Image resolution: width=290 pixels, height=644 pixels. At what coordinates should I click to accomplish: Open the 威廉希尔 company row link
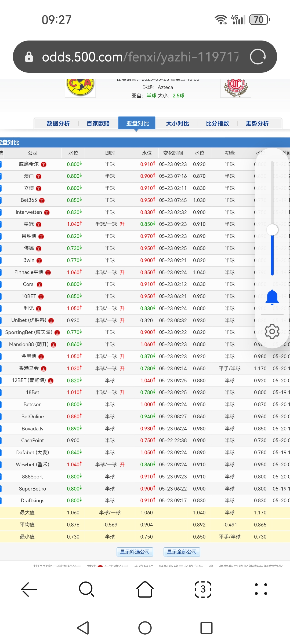(x=29, y=164)
